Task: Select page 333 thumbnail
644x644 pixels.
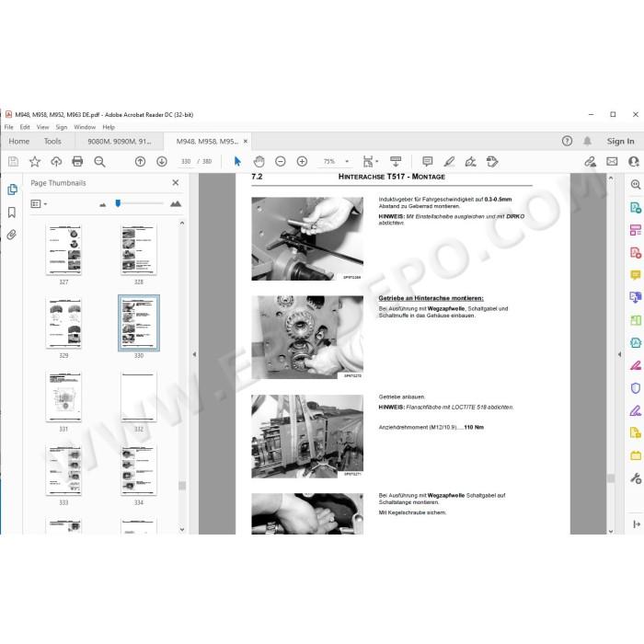Action: pos(63,470)
